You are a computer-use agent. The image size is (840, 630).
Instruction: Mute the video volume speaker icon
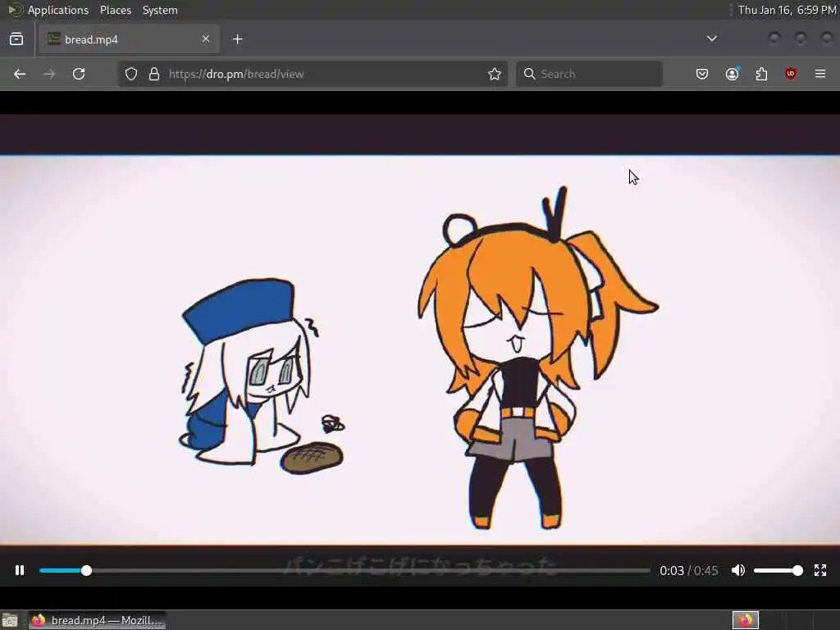pyautogui.click(x=738, y=571)
